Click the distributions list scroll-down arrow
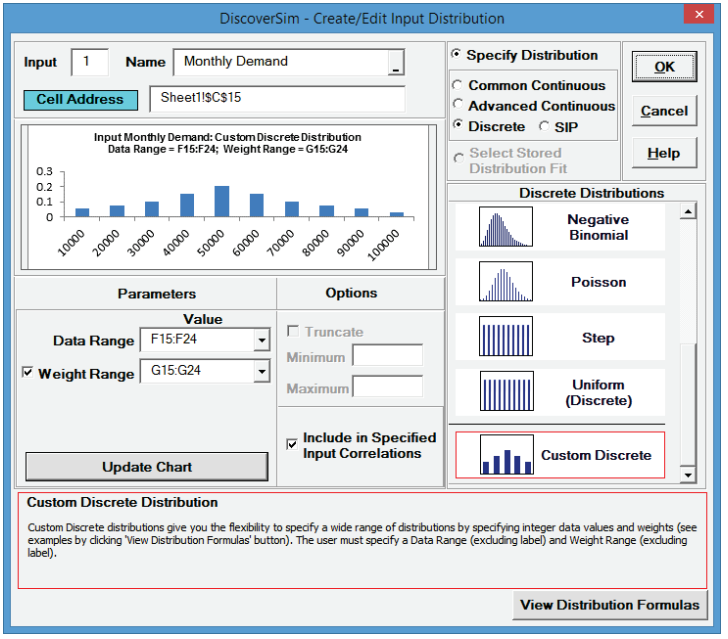The image size is (728, 639). tap(688, 475)
